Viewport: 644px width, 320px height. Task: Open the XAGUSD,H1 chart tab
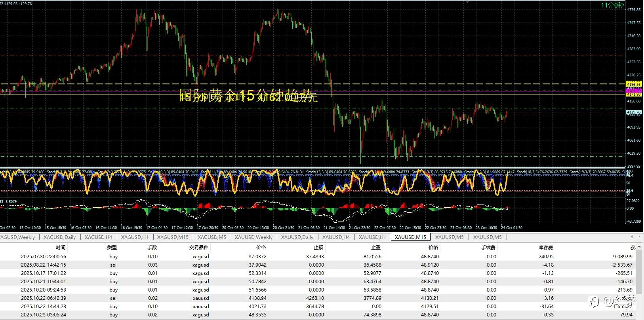135,237
